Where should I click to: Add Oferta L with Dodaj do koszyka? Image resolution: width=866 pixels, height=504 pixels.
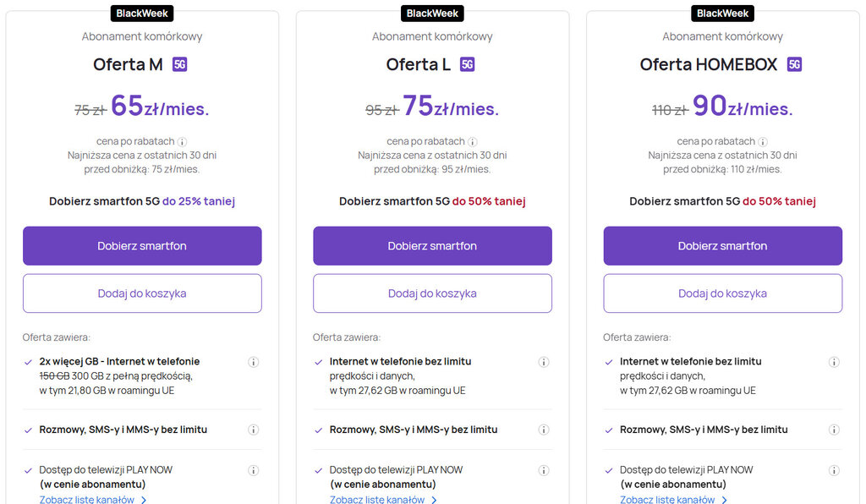tap(432, 293)
